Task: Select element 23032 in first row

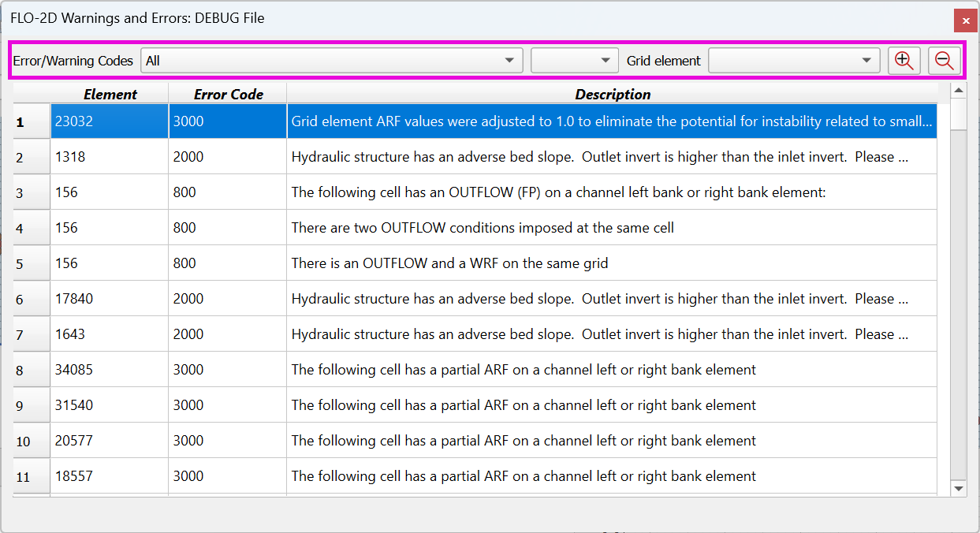Action: point(109,121)
